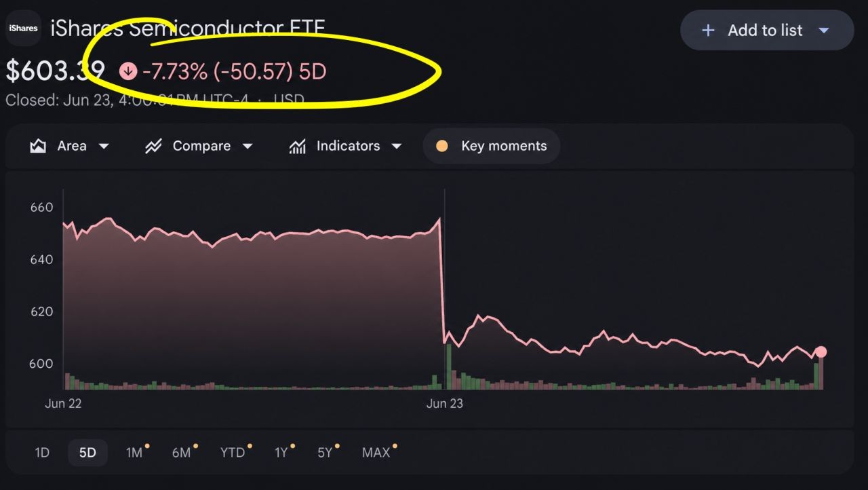Click the plus icon in Add to list
This screenshot has height=490, width=868.
pyautogui.click(x=708, y=31)
